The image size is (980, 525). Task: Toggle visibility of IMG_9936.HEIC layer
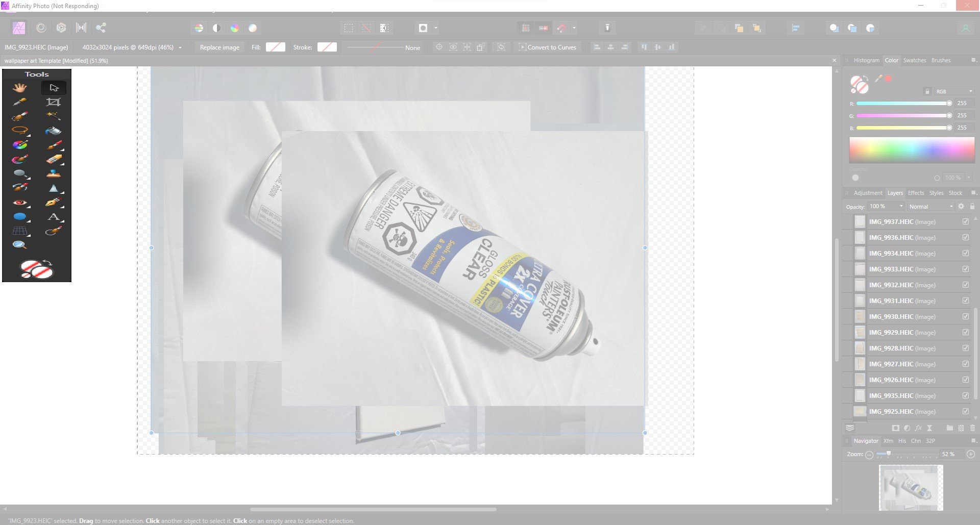tap(966, 237)
